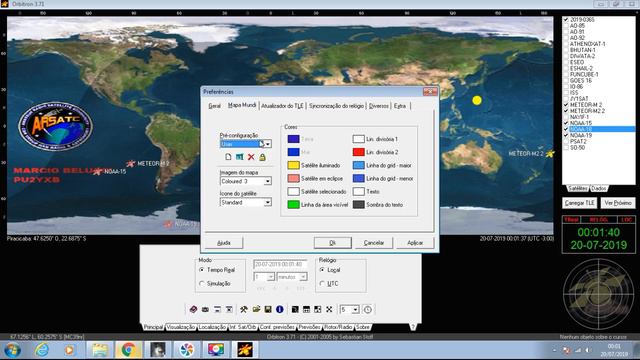Switch to the Diversos tab

(x=379, y=106)
